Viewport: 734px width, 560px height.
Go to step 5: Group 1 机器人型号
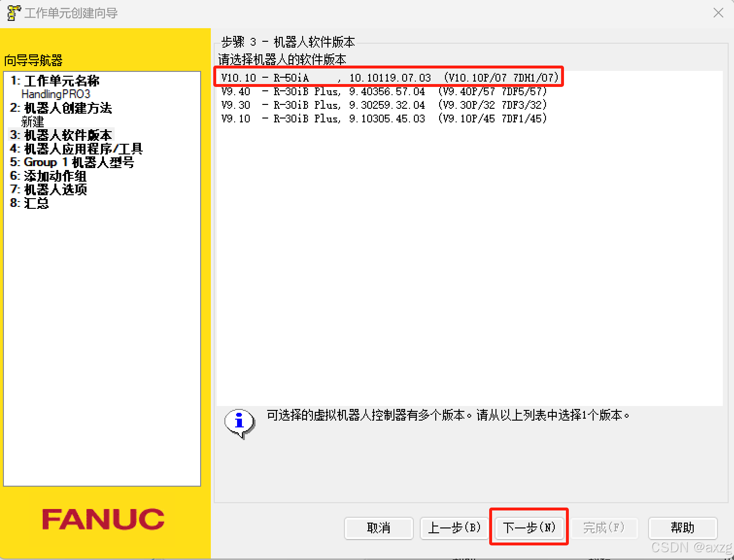coord(72,162)
